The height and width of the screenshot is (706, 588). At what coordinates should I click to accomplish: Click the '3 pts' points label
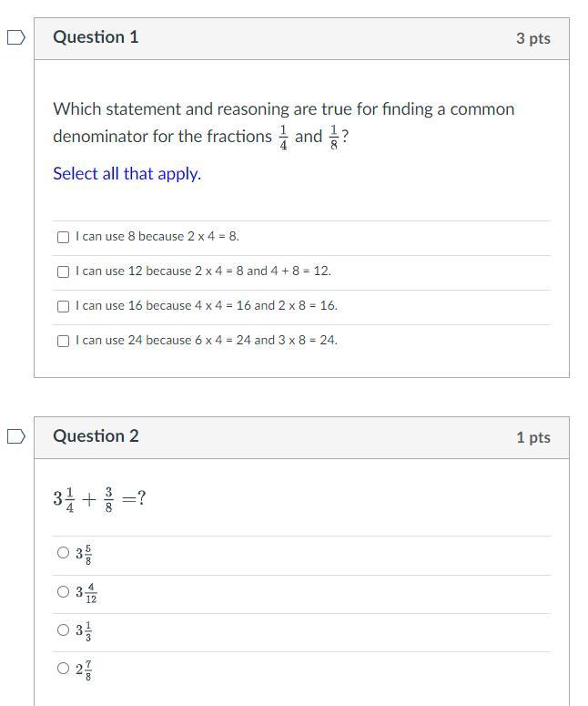click(533, 39)
